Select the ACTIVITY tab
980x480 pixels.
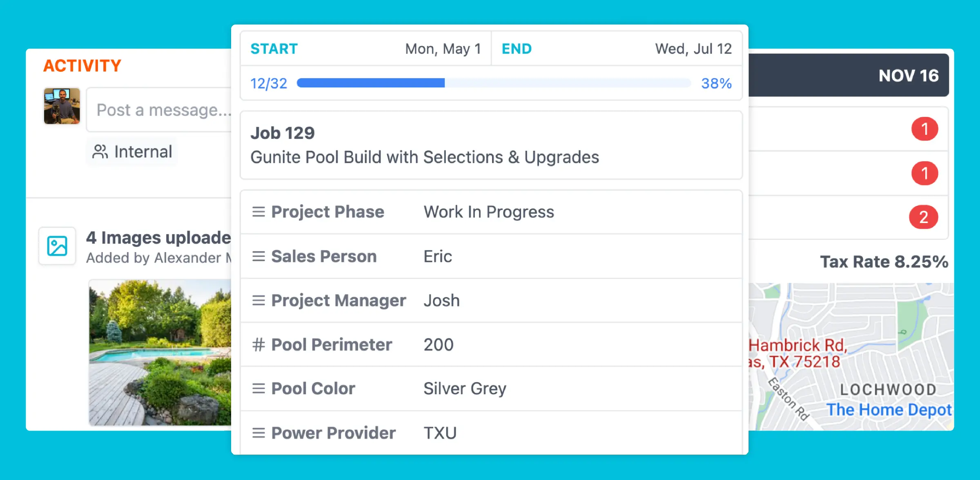click(x=82, y=65)
